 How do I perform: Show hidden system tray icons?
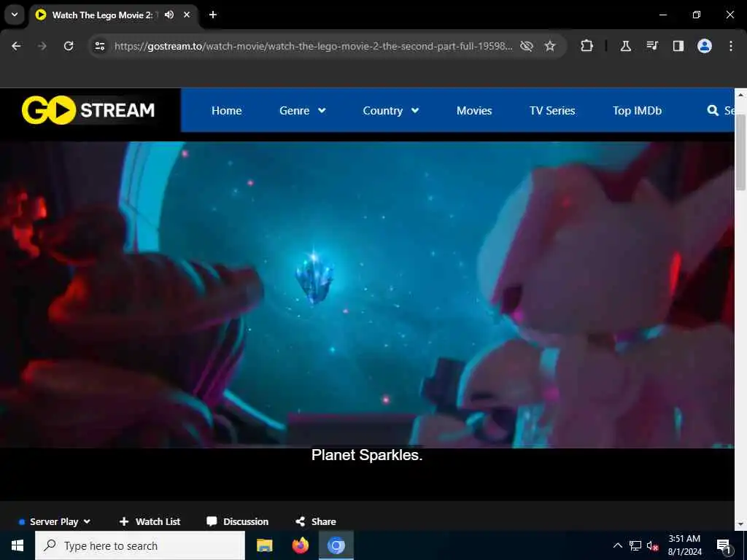coord(617,545)
